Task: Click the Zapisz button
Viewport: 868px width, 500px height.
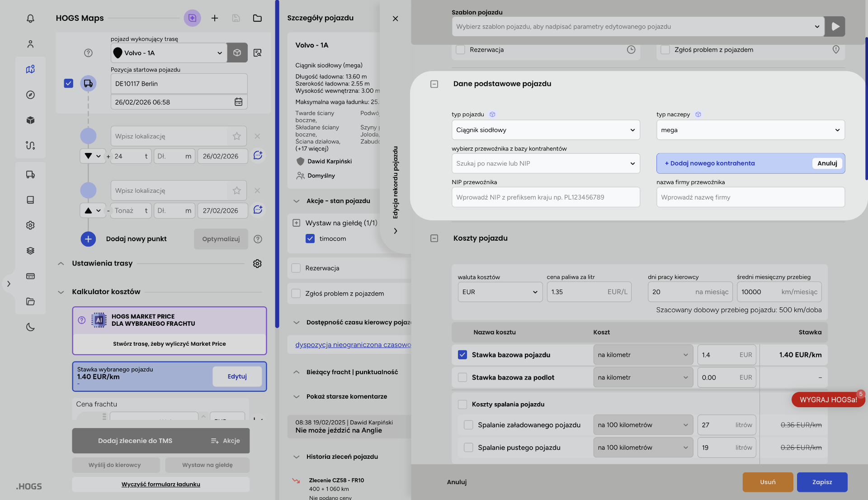Action: [x=821, y=482]
